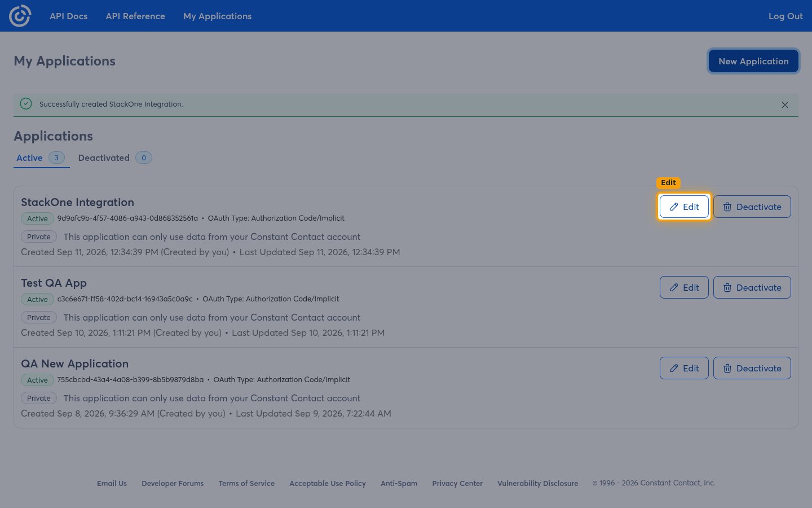Click StackOne Integration created date Sep 11
The width and height of the screenshot is (812, 508).
pos(125,252)
